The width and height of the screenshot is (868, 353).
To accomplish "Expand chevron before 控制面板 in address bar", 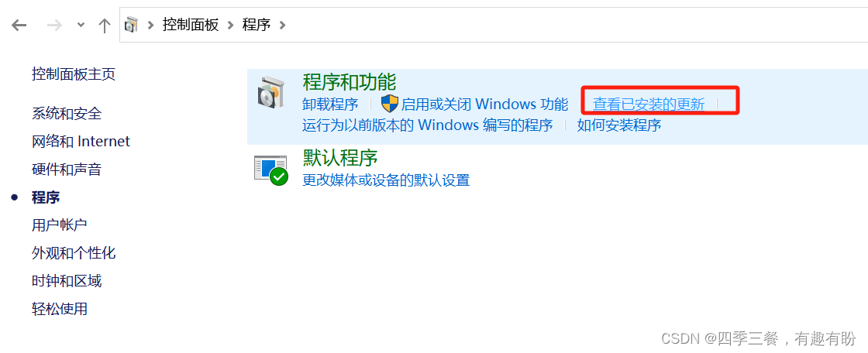I will click(x=150, y=25).
